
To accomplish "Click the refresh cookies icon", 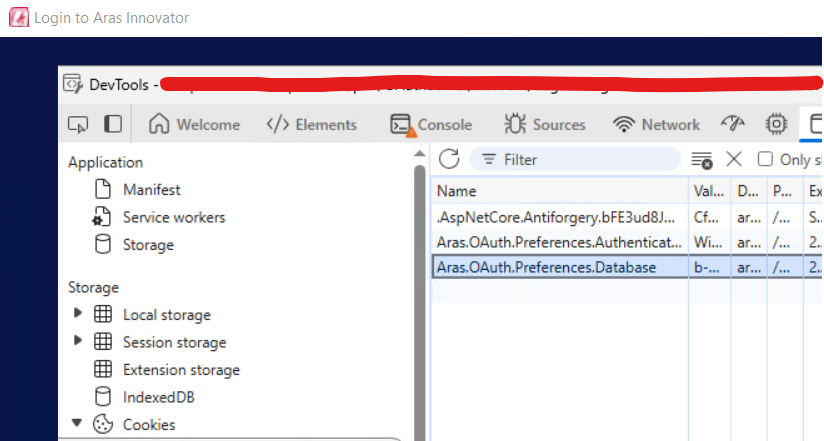I will click(449, 159).
